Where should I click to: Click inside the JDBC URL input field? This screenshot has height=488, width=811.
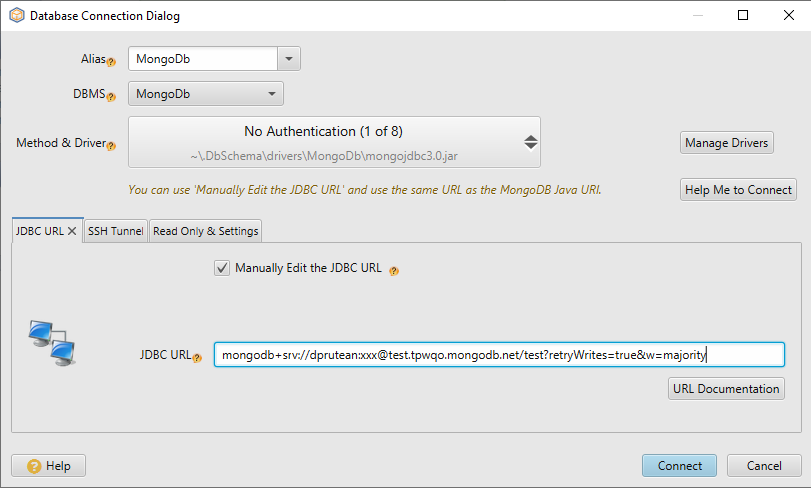500,355
